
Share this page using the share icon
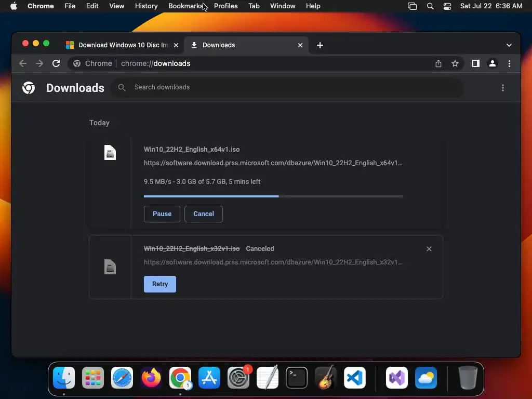point(438,63)
